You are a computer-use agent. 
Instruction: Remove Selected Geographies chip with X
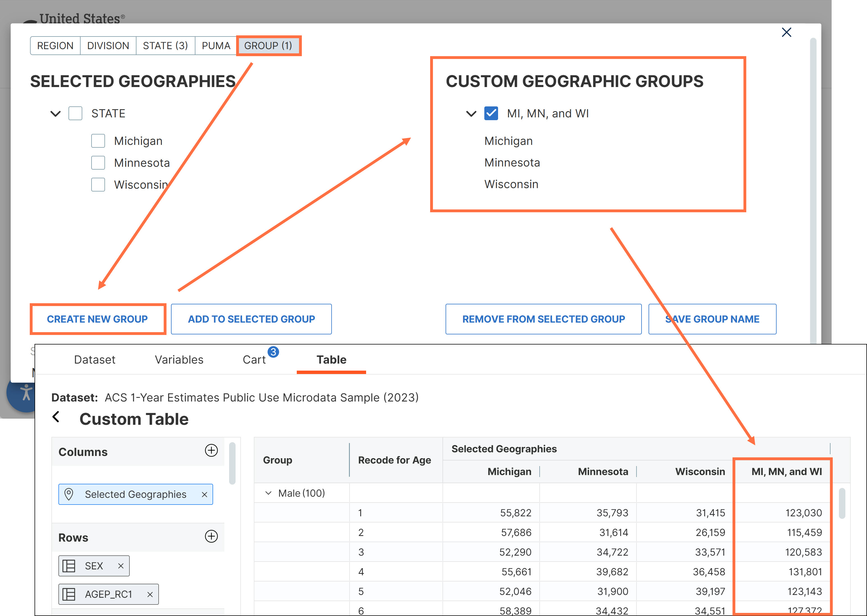tap(204, 494)
